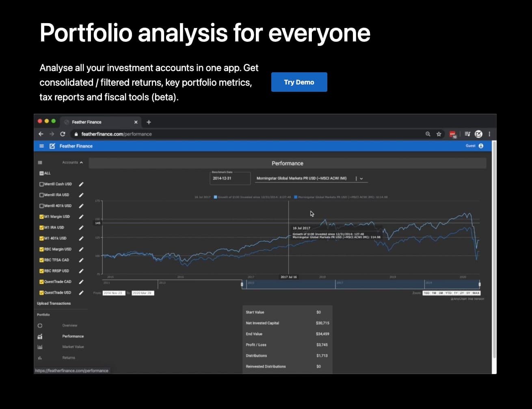The width and height of the screenshot is (532, 409).
Task: Click the Net Invested Capital value $30,715
Action: pos(322,323)
